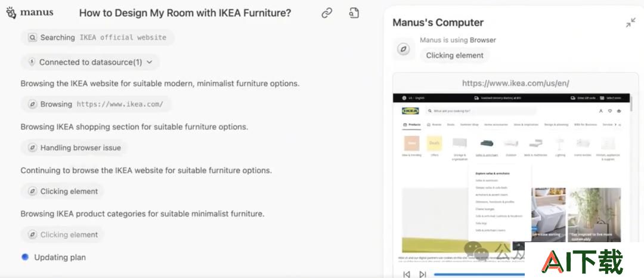Click the text 'Browsing IKEA shopping section for suitable furniture options.'

coord(134,127)
